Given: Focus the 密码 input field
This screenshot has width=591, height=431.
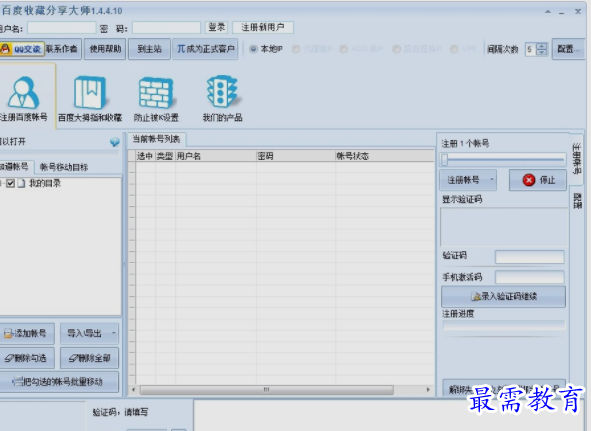Looking at the screenshot, I should [x=166, y=28].
